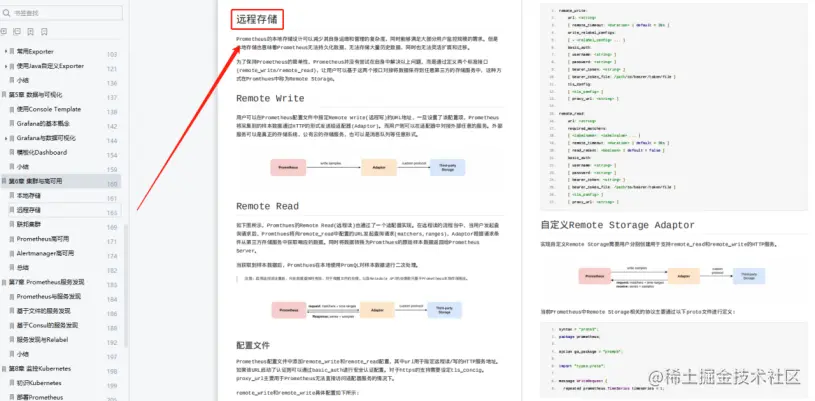Click the bookmark panel vertical scrollbar
This screenshot has width=815, height=401.
[x=125, y=286]
